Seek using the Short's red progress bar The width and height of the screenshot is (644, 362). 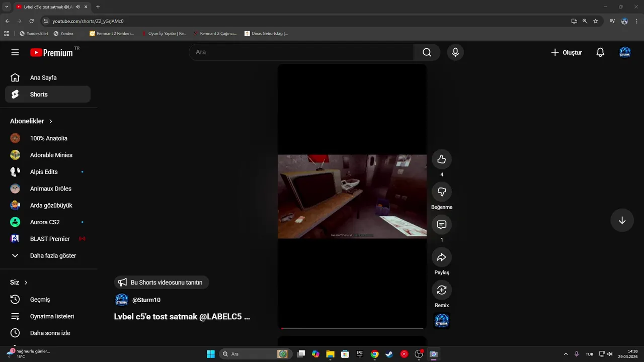(x=352, y=328)
